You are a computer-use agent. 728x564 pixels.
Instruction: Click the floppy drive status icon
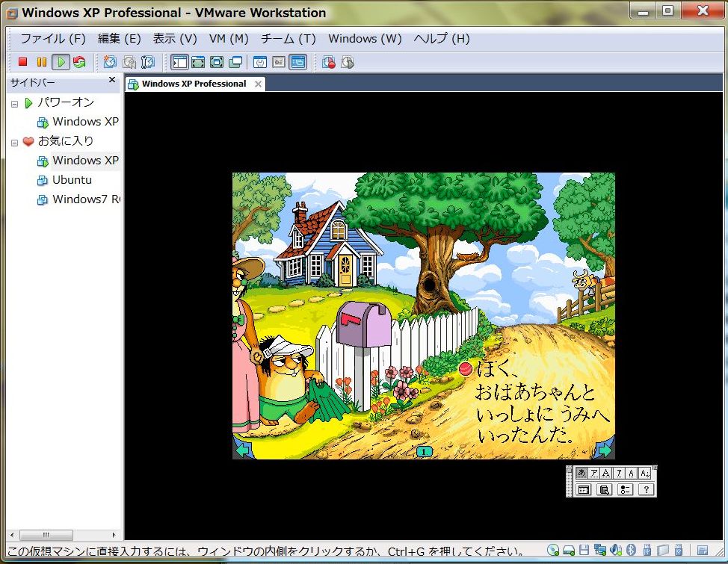(x=584, y=550)
